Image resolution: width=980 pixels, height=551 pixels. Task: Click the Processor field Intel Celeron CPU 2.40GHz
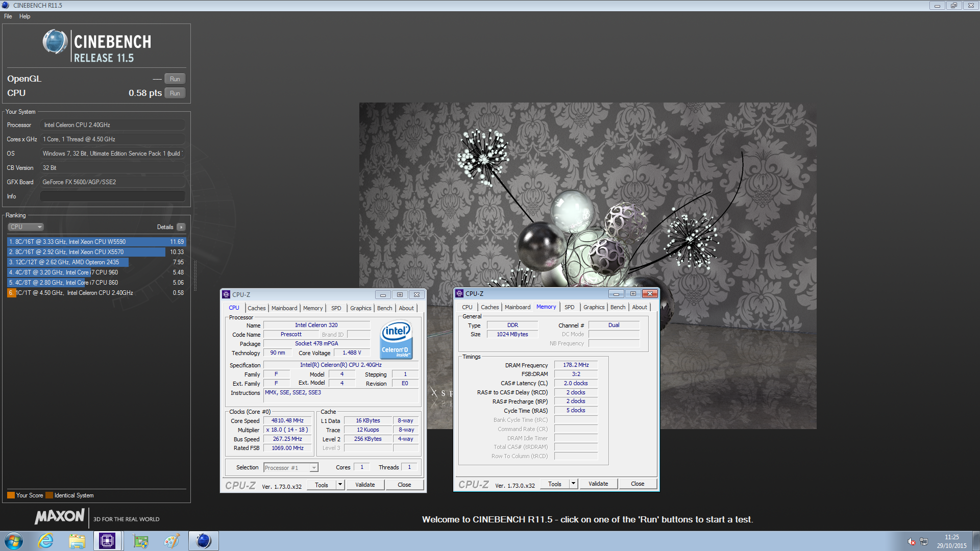click(x=113, y=125)
